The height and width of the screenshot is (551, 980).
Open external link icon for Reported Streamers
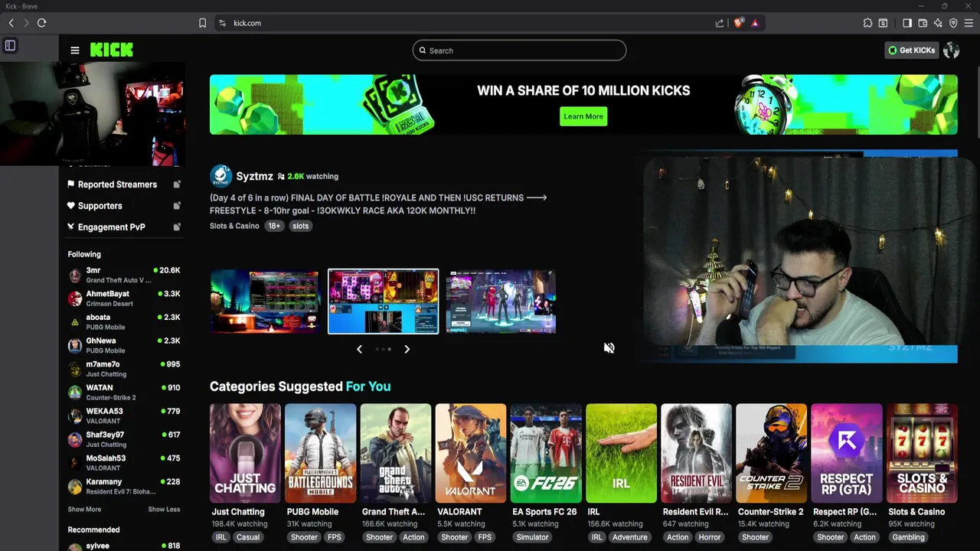pos(177,184)
